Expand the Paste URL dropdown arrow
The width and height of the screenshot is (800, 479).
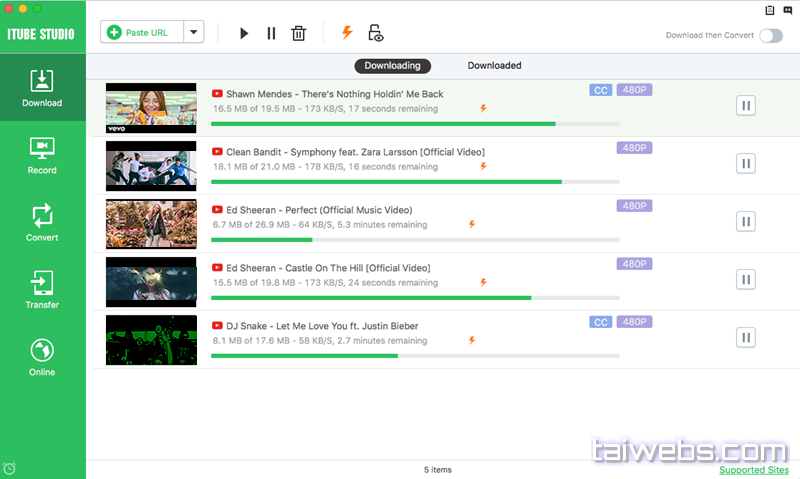[x=193, y=32]
